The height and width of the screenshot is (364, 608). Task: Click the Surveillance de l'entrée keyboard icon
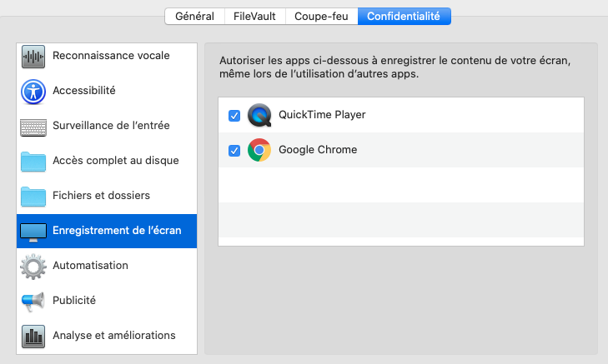click(33, 127)
